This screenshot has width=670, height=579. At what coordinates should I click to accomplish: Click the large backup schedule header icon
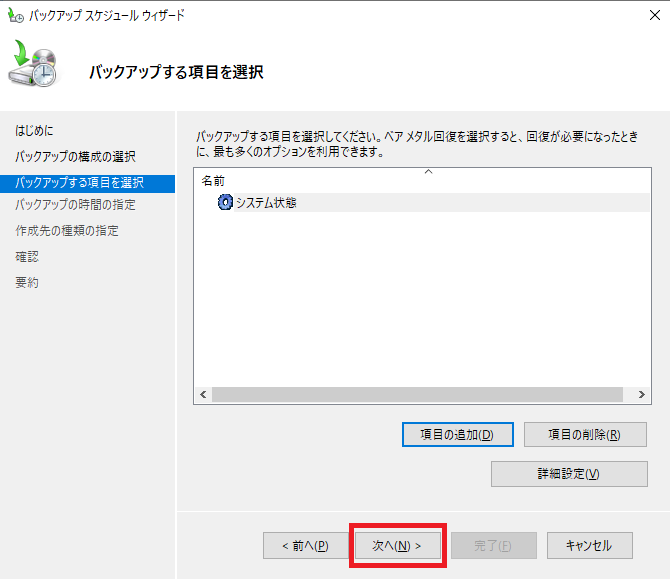point(35,67)
